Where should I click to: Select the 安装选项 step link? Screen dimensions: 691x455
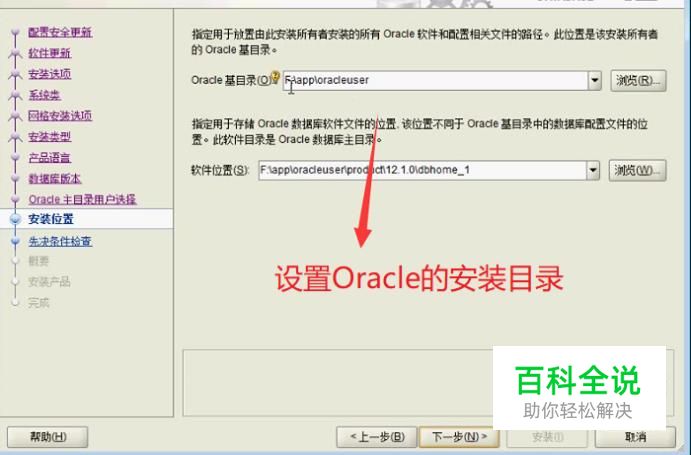tap(49, 74)
